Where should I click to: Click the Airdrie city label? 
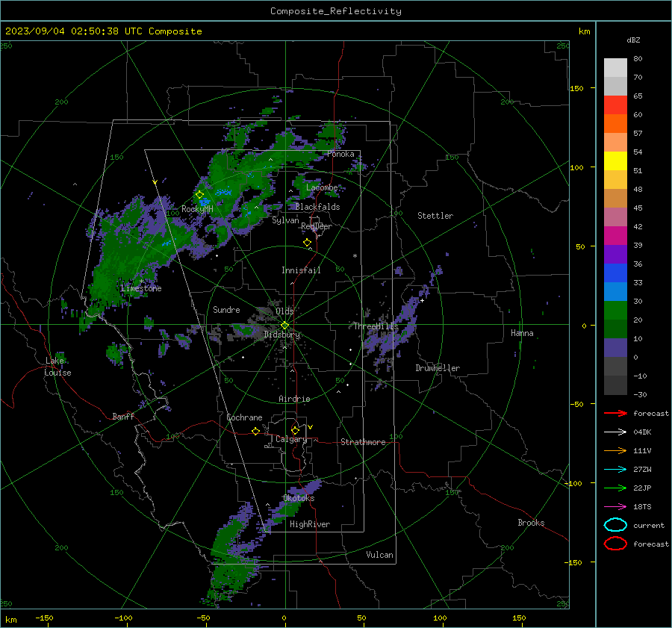point(294,399)
